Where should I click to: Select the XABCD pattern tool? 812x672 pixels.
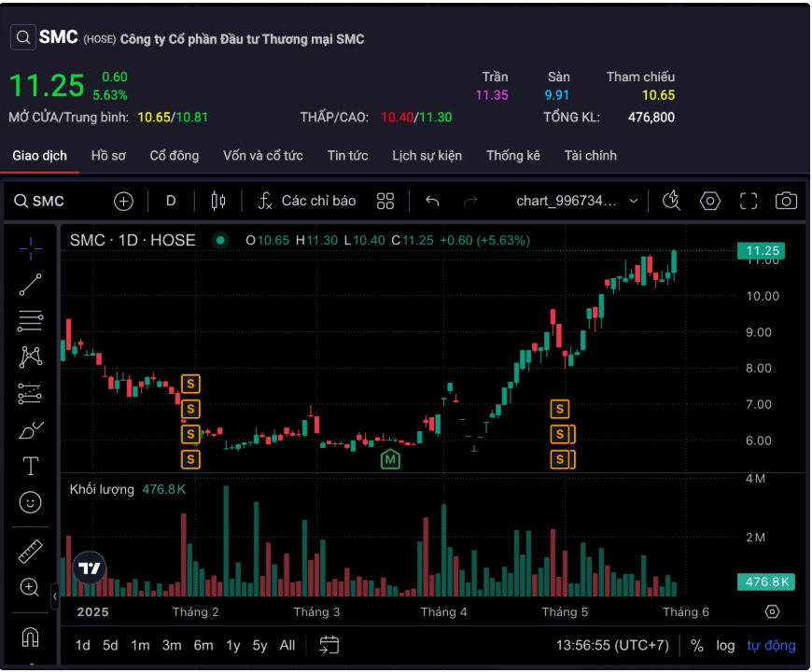31,357
